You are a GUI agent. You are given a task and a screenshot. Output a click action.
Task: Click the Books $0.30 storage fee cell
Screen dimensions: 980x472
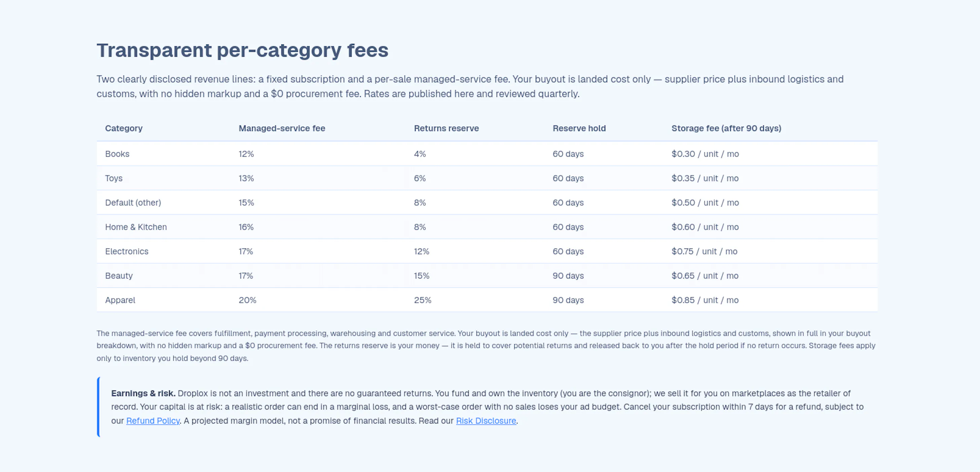pos(705,154)
